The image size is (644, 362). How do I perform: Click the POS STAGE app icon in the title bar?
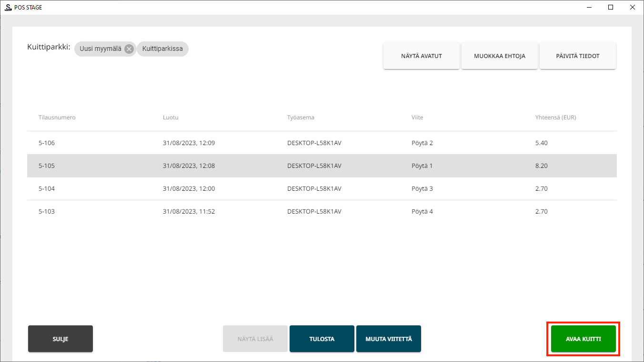(x=8, y=7)
